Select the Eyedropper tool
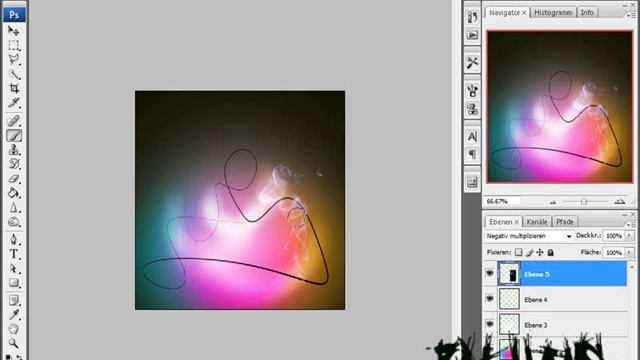The height and width of the screenshot is (360, 640). 14,315
